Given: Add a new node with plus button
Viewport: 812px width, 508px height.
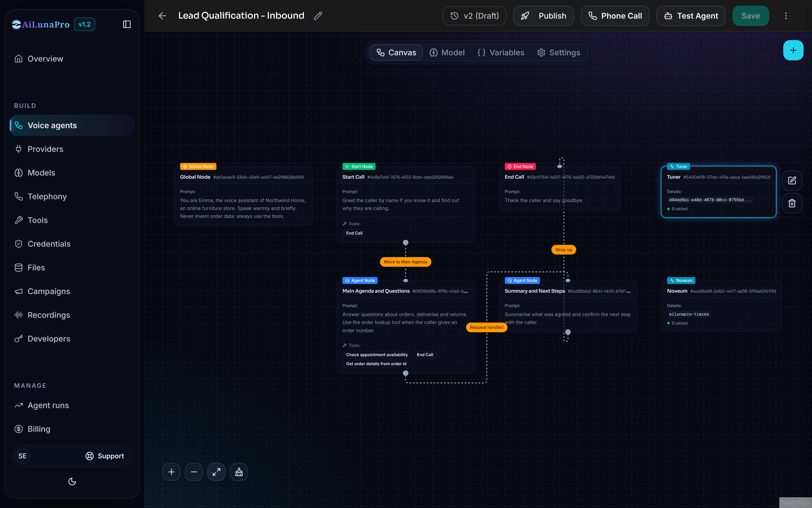Looking at the screenshot, I should tap(793, 50).
